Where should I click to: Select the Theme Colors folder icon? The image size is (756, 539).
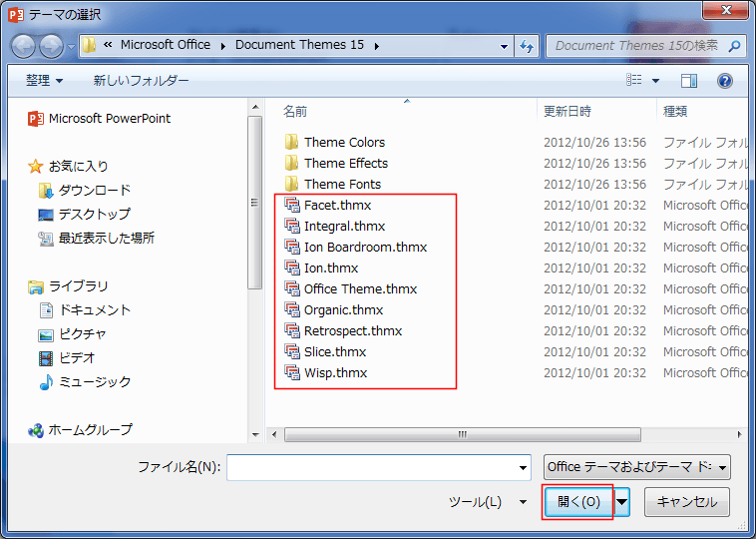[291, 142]
